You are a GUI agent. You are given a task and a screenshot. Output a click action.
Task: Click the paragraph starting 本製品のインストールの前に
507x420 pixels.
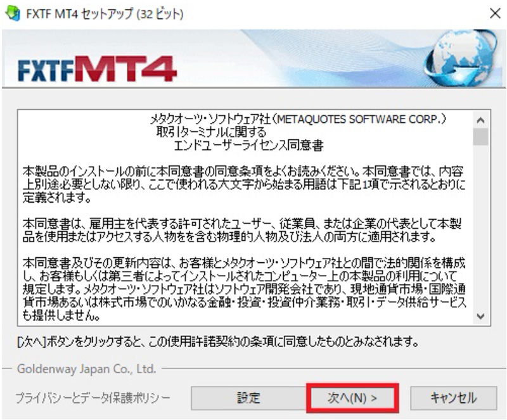click(245, 184)
